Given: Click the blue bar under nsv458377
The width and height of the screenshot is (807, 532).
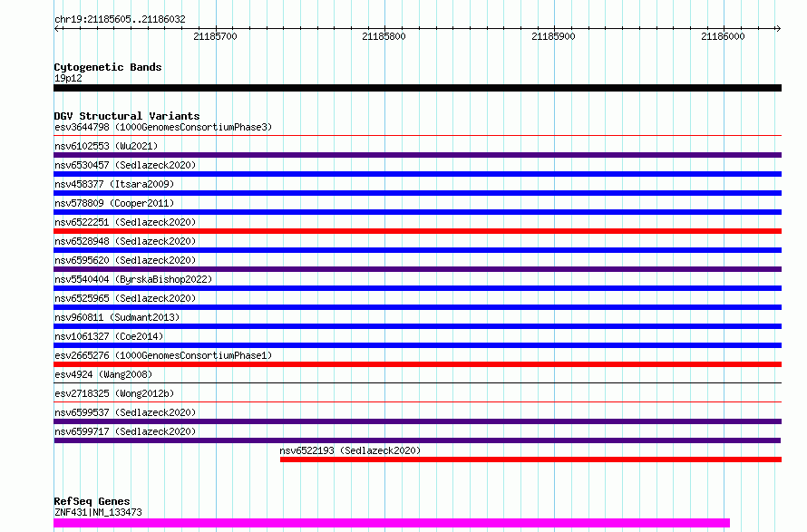Looking at the screenshot, I should (x=417, y=193).
